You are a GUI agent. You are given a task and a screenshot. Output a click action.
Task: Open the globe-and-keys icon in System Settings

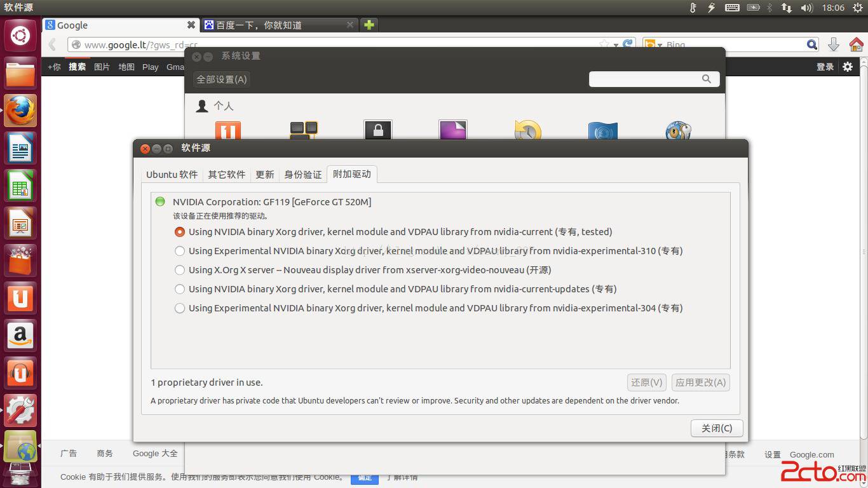pyautogui.click(x=678, y=130)
